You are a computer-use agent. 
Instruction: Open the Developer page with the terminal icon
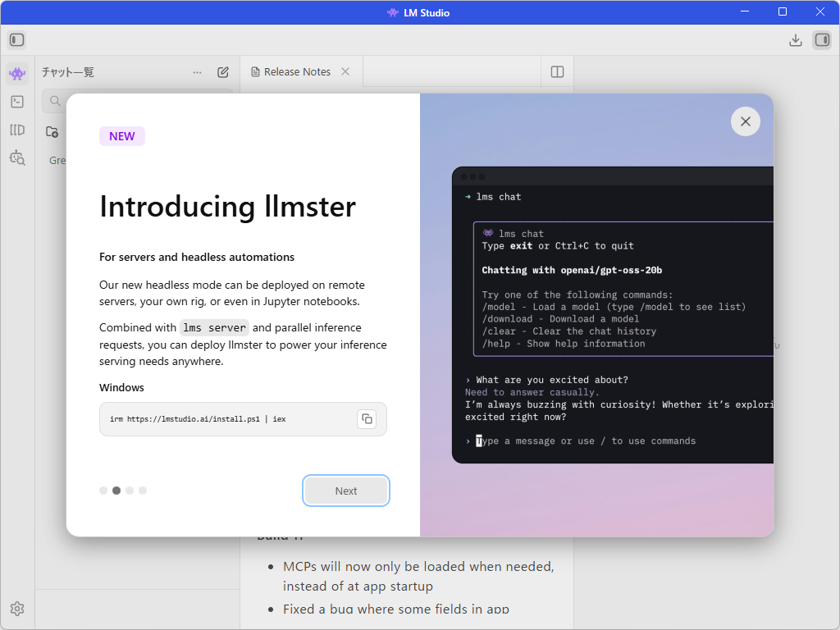click(16, 101)
